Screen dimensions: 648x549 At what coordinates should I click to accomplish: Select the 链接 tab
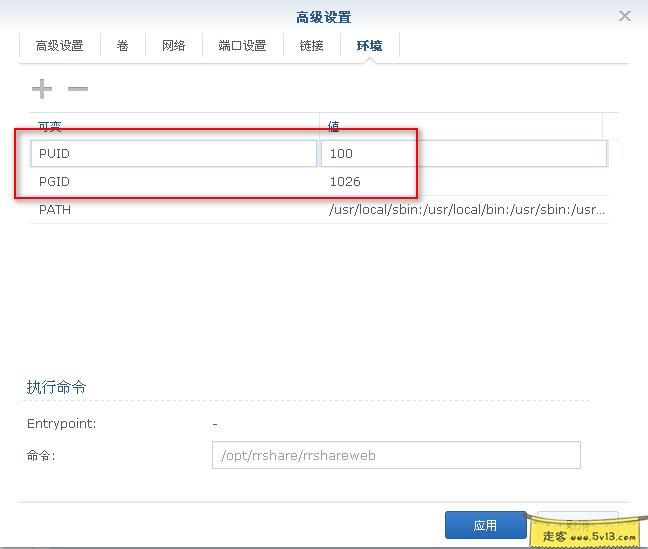(x=312, y=45)
